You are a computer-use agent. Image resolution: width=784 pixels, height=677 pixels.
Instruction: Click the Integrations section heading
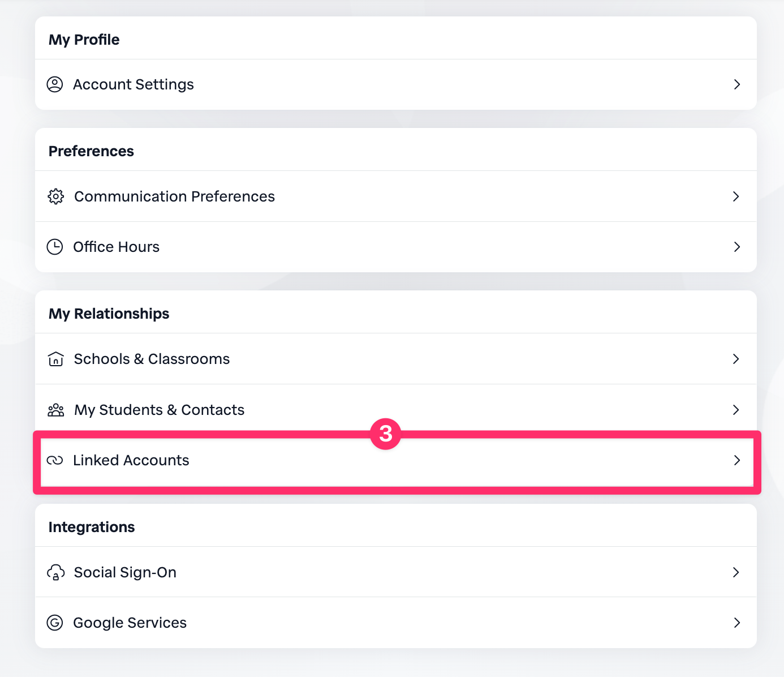(92, 527)
